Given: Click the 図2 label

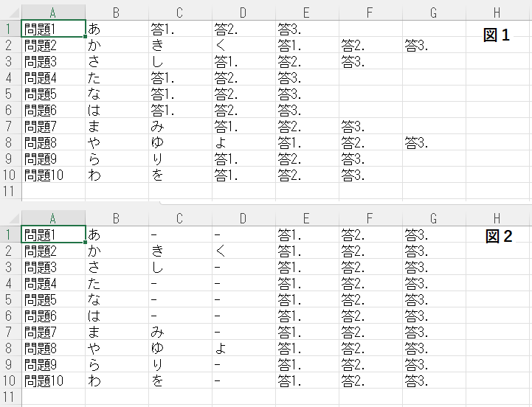Looking at the screenshot, I should (x=499, y=236).
